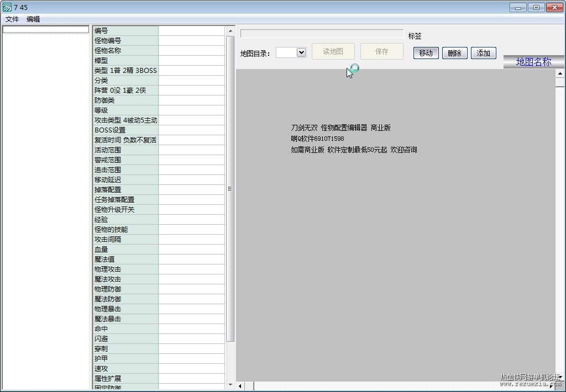The width and height of the screenshot is (566, 392).
Task: Click the empty list box on the left
Action: point(46,208)
